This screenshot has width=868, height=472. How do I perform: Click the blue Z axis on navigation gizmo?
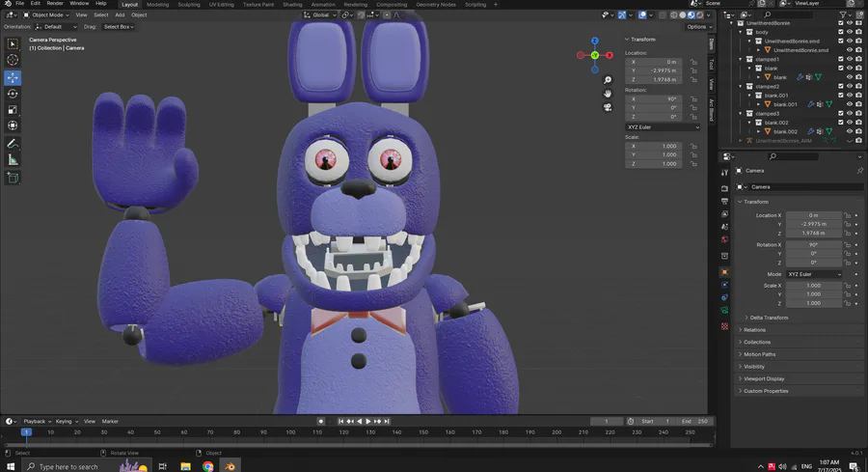pos(594,41)
